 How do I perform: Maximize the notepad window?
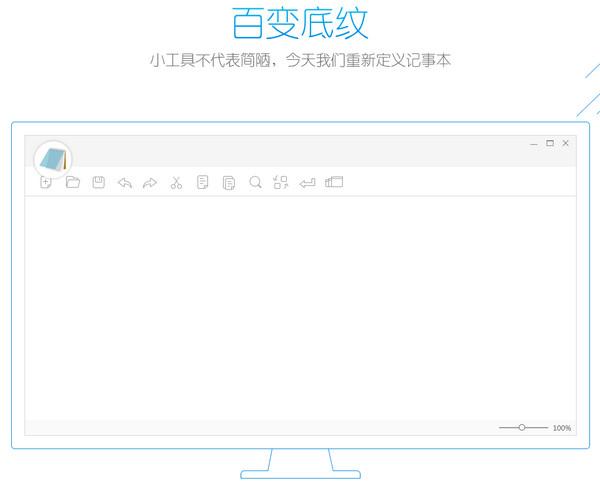(550, 143)
